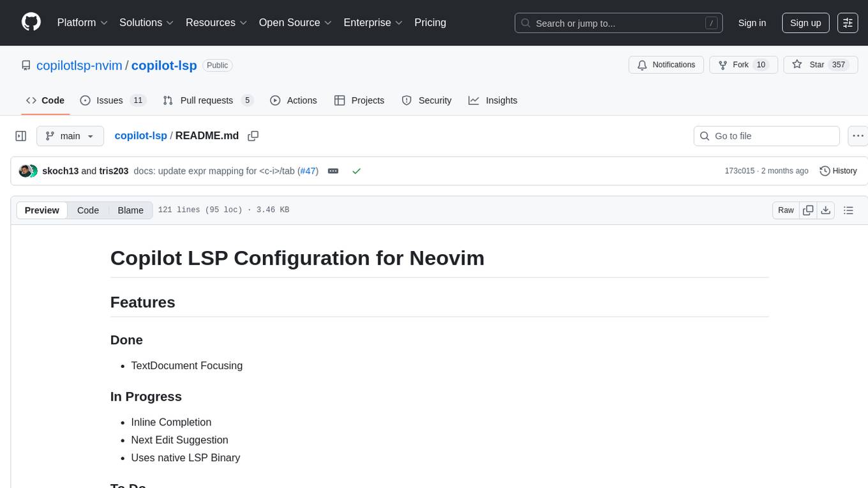The image size is (868, 488).
Task: Switch to Blame view
Action: pyautogui.click(x=130, y=210)
